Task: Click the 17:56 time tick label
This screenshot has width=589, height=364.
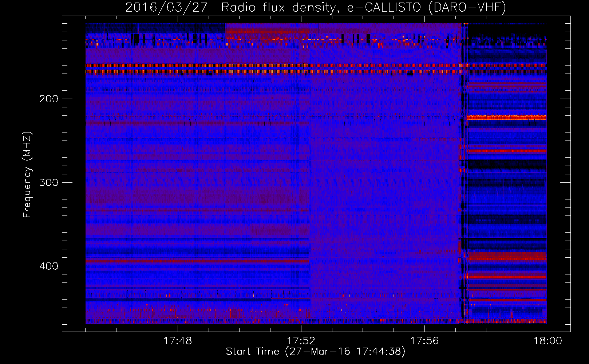Action: pos(424,341)
